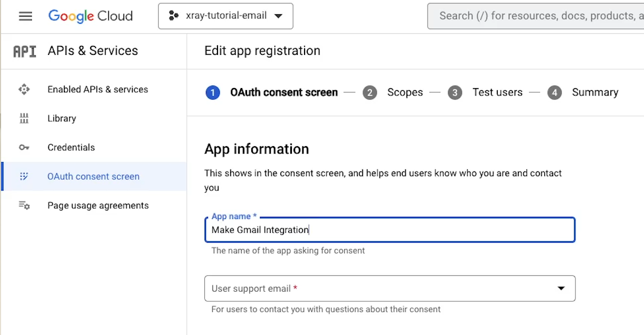Click the step 1 number circle

point(213,93)
